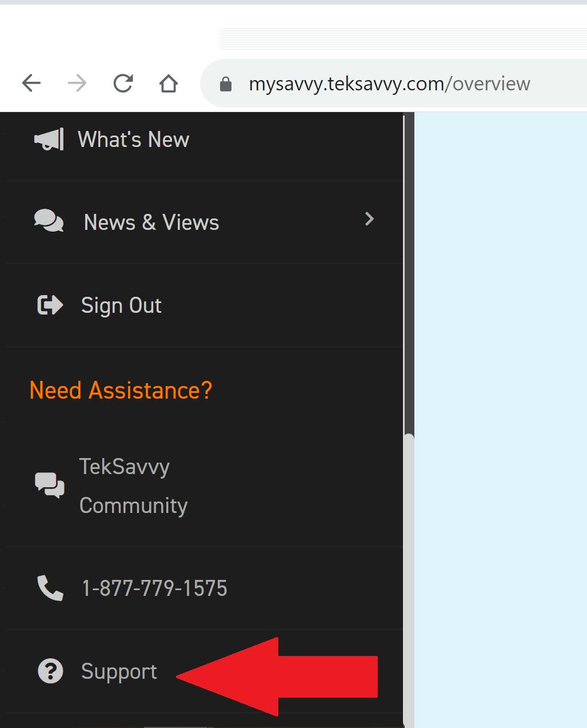Click the sidebar vertical scrollbar thumb
Image resolution: width=587 pixels, height=728 pixels.
pos(408,580)
